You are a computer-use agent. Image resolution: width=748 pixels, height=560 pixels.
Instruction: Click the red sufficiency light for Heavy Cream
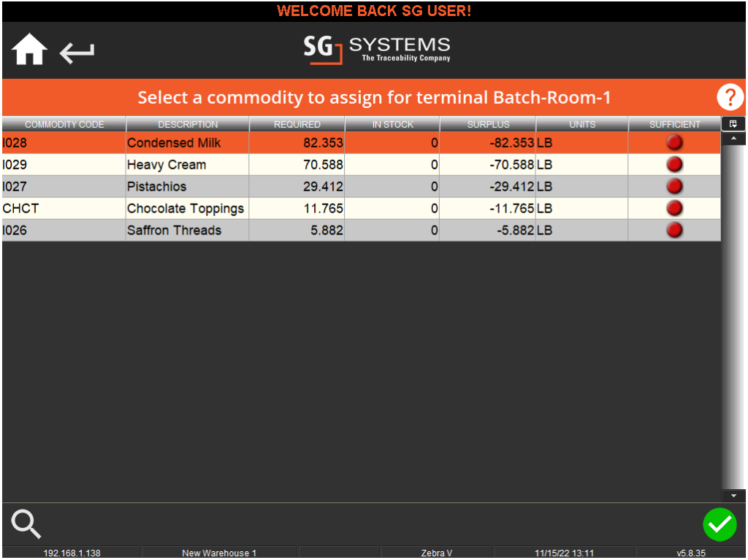673,164
